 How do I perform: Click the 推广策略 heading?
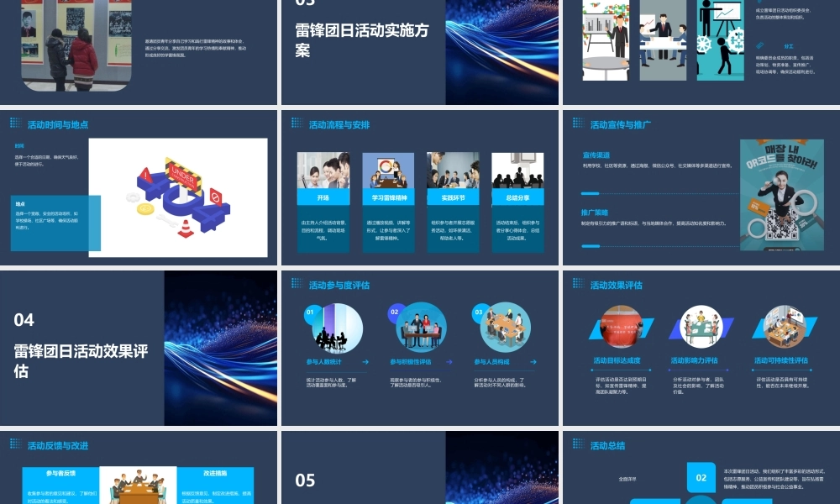595,213
